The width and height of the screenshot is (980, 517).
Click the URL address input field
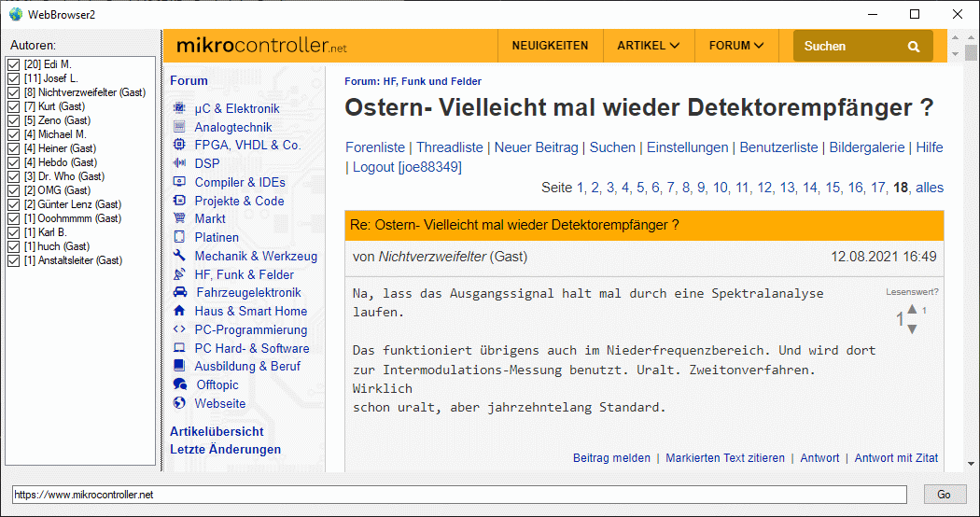coord(459,495)
